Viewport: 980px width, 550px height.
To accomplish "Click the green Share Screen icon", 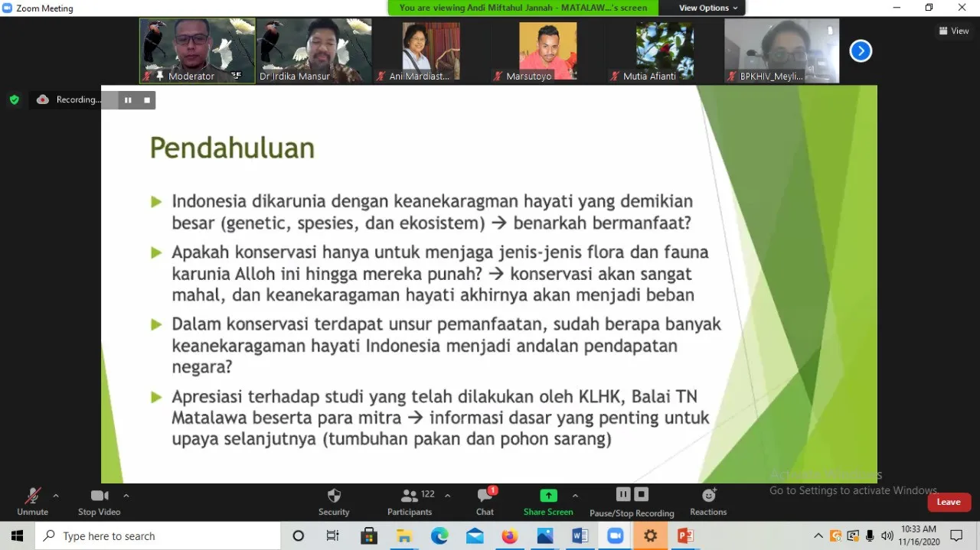I will tap(548, 496).
